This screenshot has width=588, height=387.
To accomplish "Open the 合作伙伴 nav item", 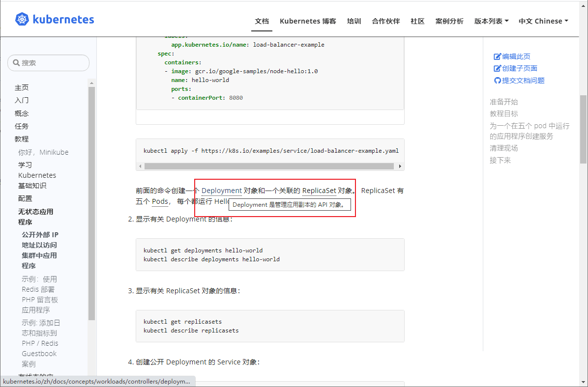I will click(x=386, y=21).
